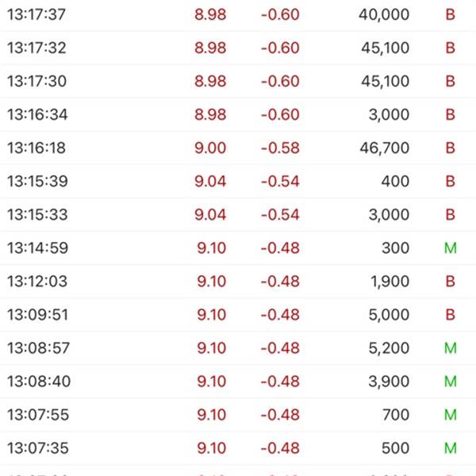Tap the 400 volume entry

[395, 181]
